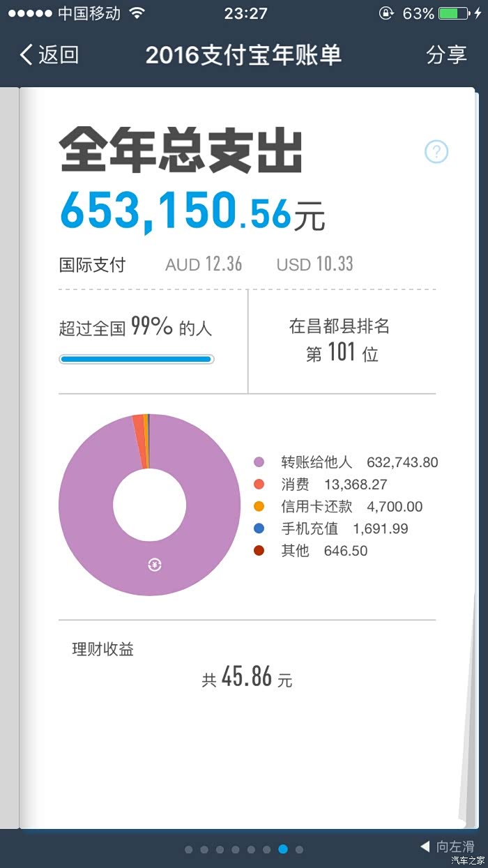Tap the transfer icon inside the donut chart
488x868 pixels.
[155, 565]
